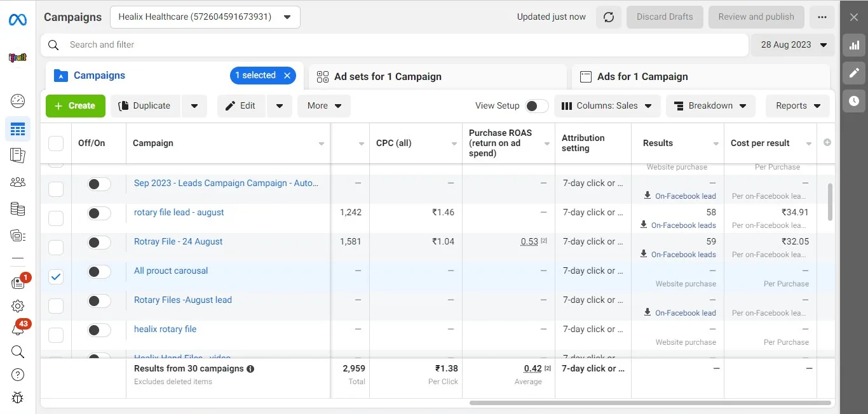Select the Campaigns table icon in sidebar
Viewport: 868px width, 414px height.
click(18, 129)
